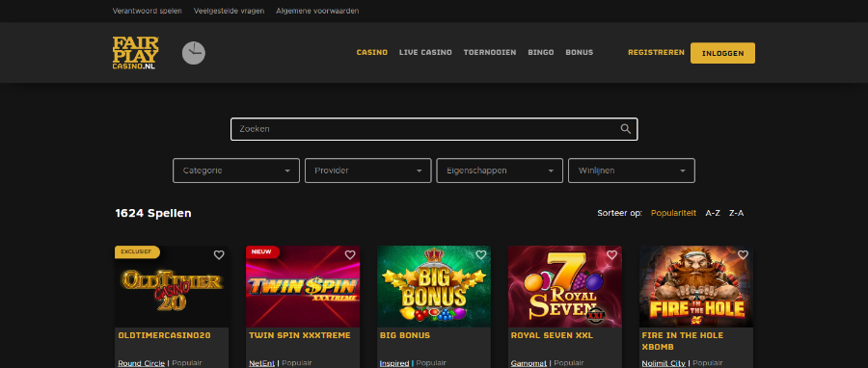Click the ROYAL SEVEN XXL title text
The width and height of the screenshot is (868, 368).
[552, 335]
